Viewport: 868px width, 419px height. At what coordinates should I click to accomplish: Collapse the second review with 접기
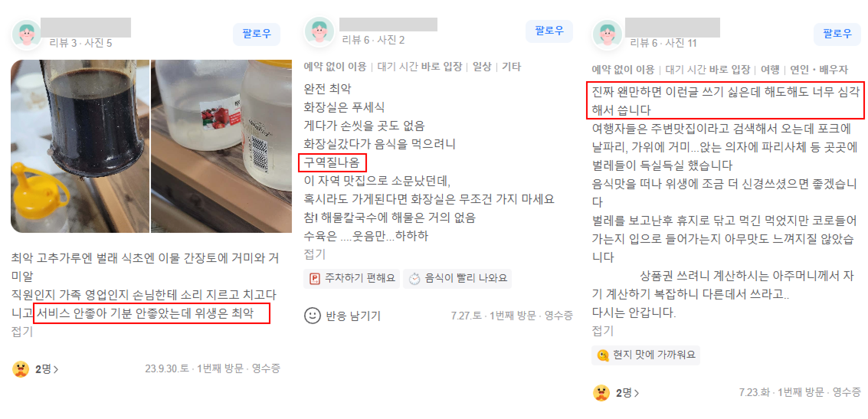click(314, 254)
